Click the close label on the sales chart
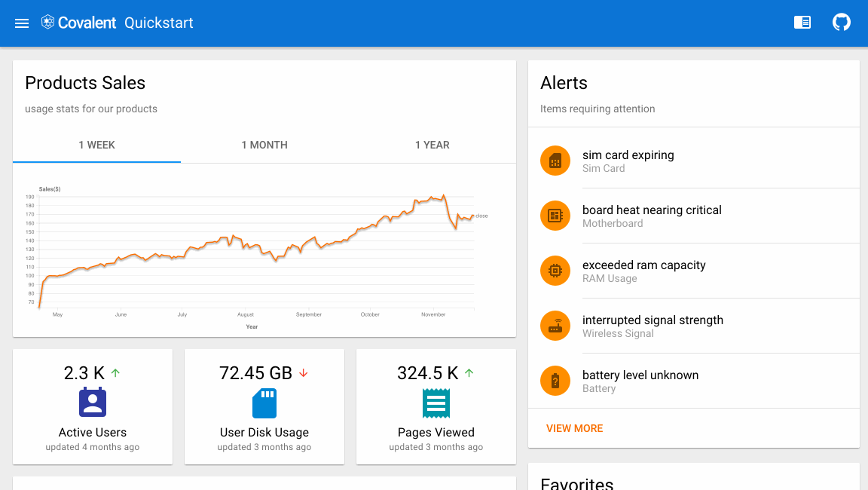 tap(482, 216)
